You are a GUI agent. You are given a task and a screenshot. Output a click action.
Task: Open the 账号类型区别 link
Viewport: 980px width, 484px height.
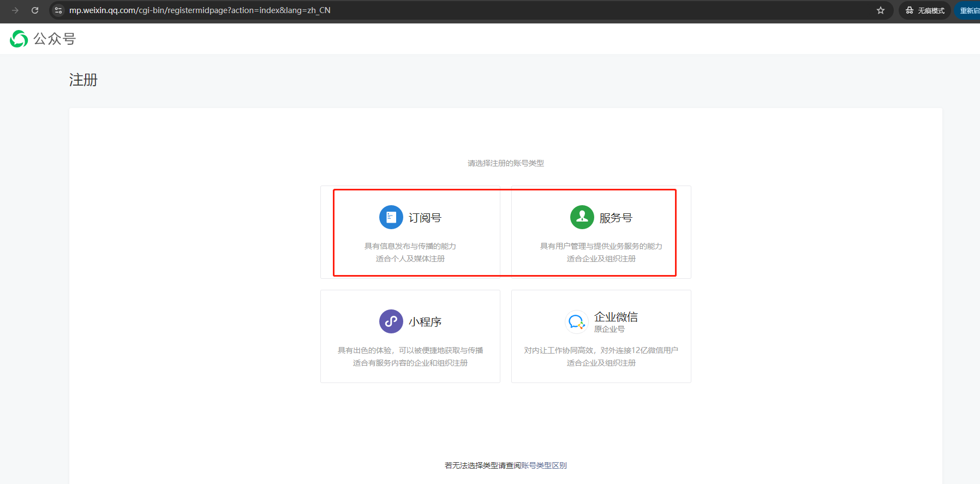point(543,465)
